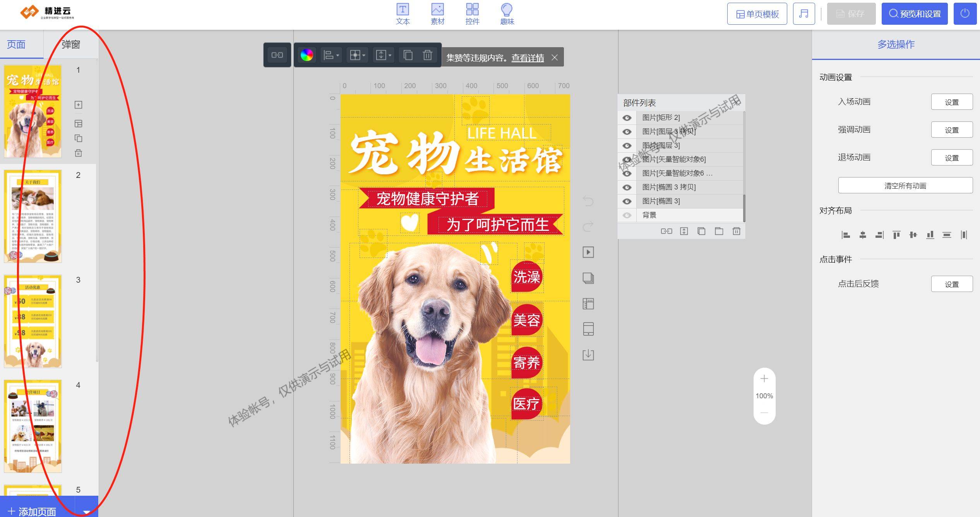This screenshot has height=517, width=980.
Task: Click the 预览和设置 button
Action: pyautogui.click(x=915, y=14)
